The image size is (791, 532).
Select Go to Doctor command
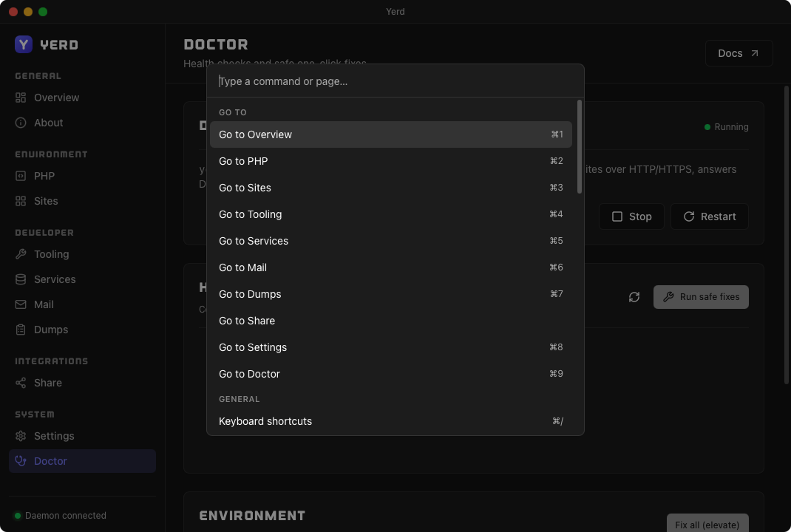pyautogui.click(x=391, y=374)
